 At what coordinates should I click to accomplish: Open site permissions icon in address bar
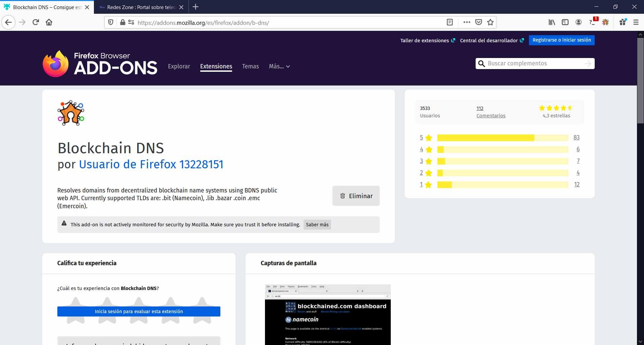[131, 22]
